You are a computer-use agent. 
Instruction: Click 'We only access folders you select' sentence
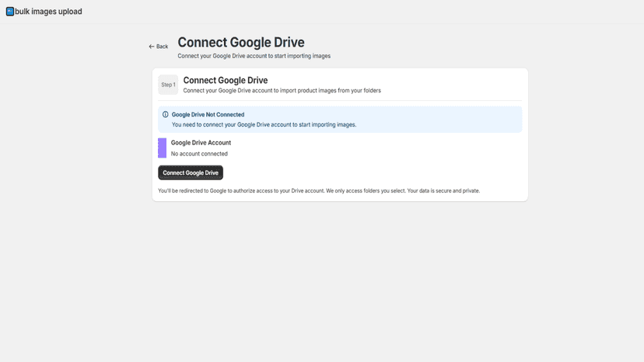pyautogui.click(x=366, y=191)
